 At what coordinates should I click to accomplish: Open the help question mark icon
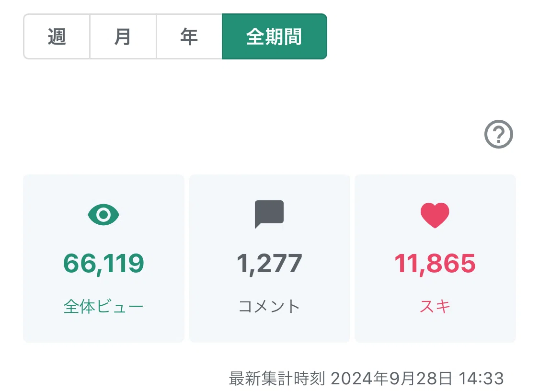tap(498, 134)
